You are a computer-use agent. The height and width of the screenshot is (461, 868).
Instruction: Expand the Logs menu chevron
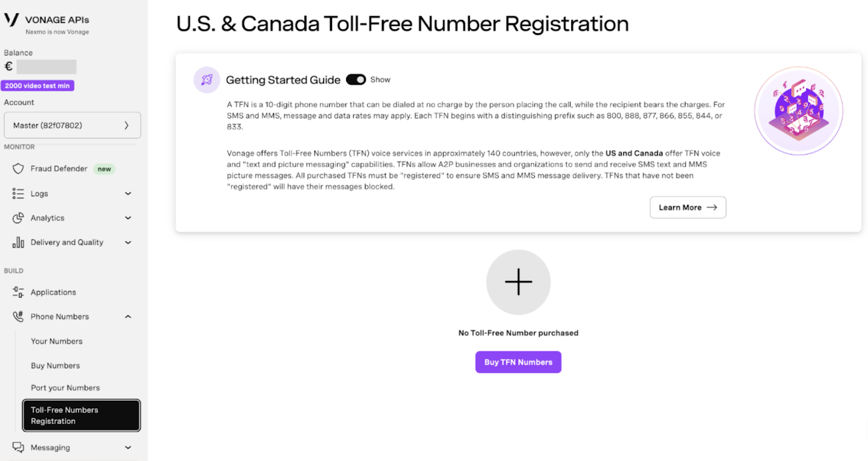click(128, 194)
